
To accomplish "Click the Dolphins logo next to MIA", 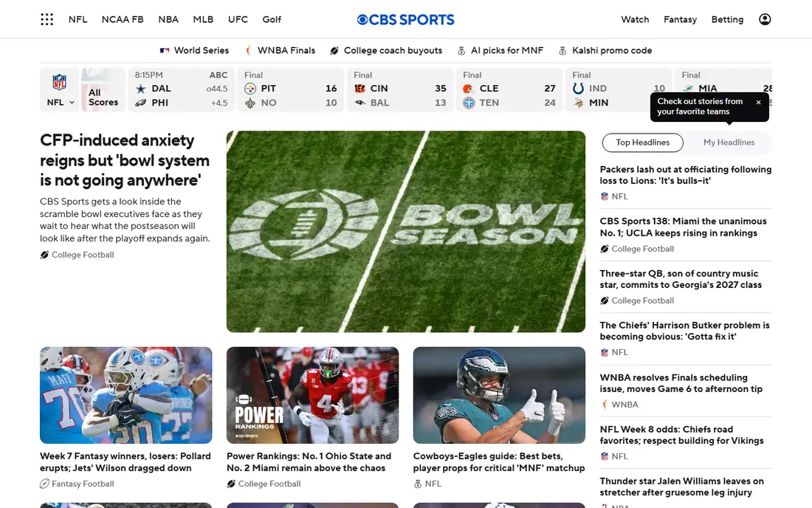I will tap(688, 89).
